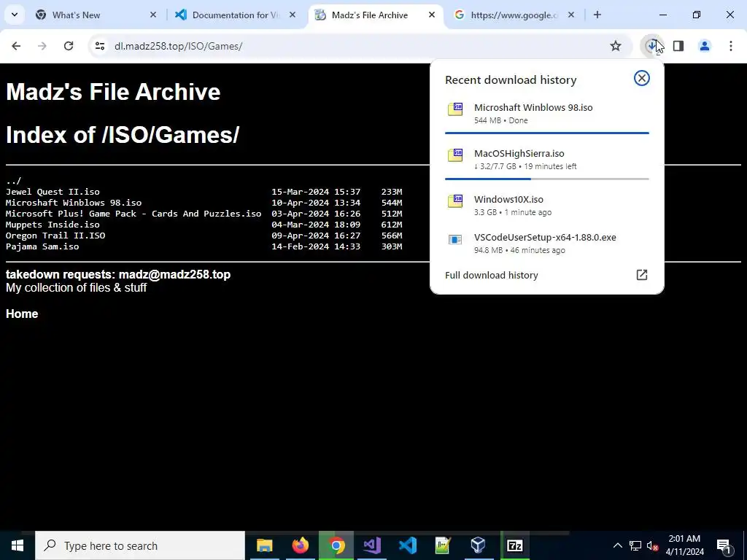Screen dimensions: 747x560
Task: Click the Chrome taskbar icon
Action: pos(336,545)
